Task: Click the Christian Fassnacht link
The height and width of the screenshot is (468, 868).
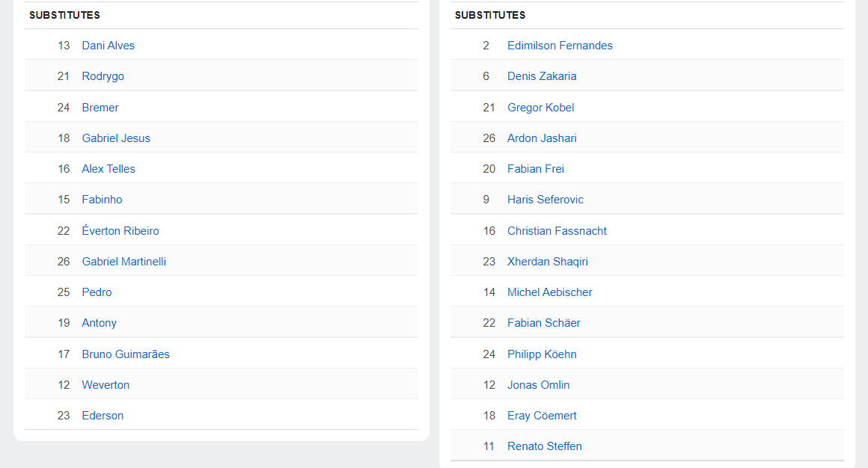Action: pos(557,231)
